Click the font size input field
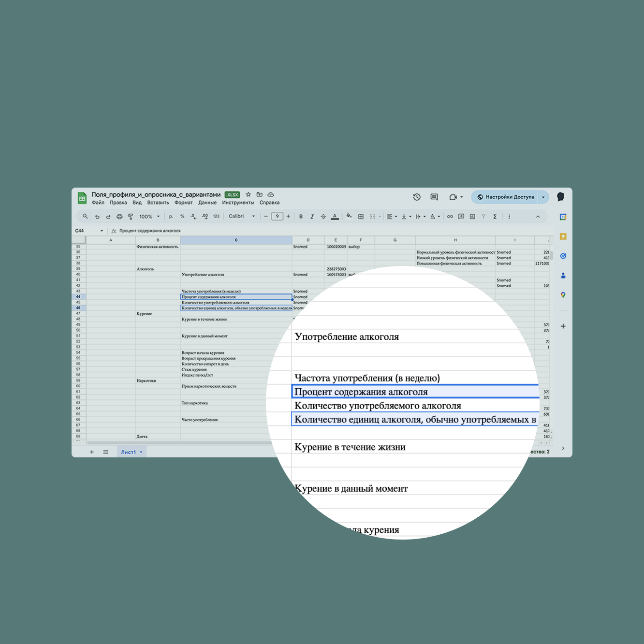The width and height of the screenshot is (644, 644). pyautogui.click(x=277, y=217)
